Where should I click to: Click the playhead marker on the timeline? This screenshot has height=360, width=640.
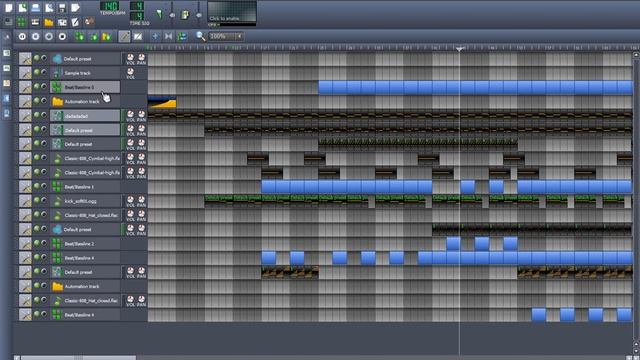coord(460,49)
